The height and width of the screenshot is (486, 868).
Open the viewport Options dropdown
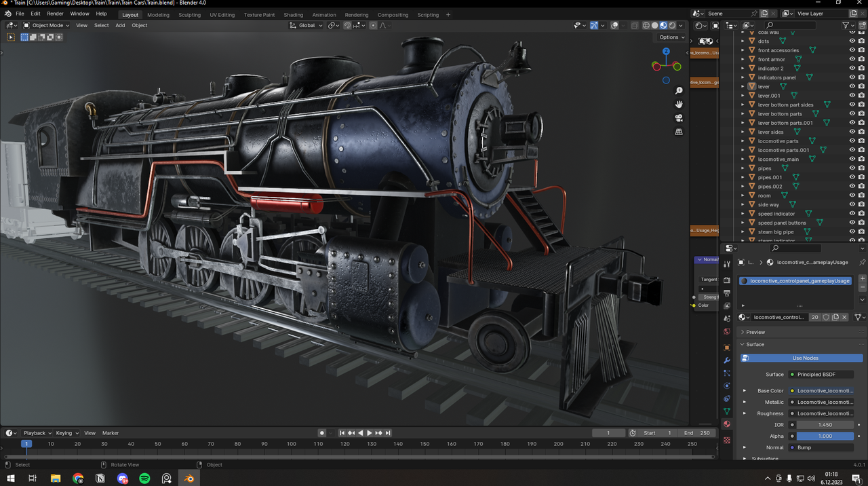click(x=671, y=37)
